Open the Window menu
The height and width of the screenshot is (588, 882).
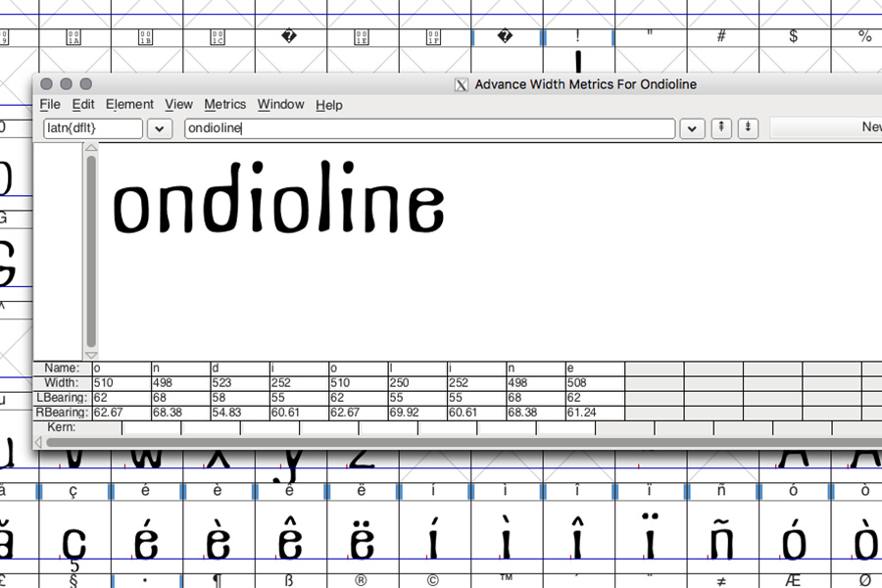(x=280, y=105)
